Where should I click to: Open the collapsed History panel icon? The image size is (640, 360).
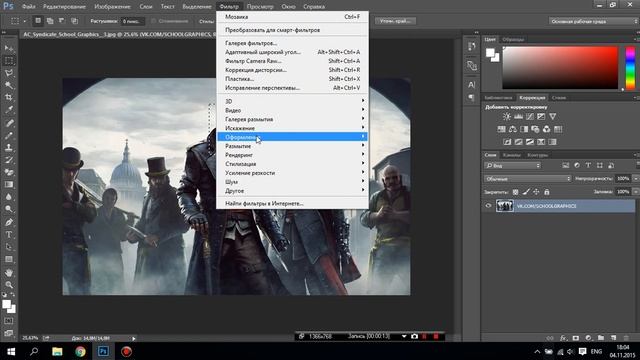click(x=471, y=46)
